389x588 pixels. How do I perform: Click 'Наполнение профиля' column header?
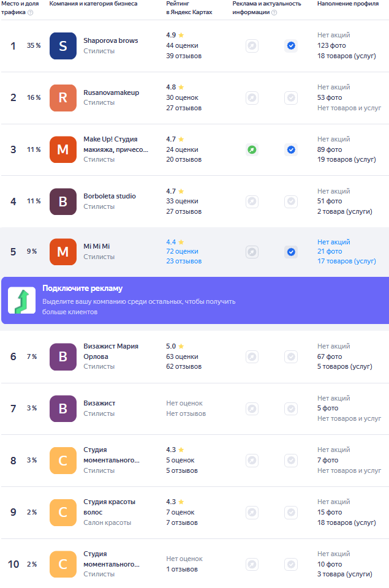click(348, 4)
